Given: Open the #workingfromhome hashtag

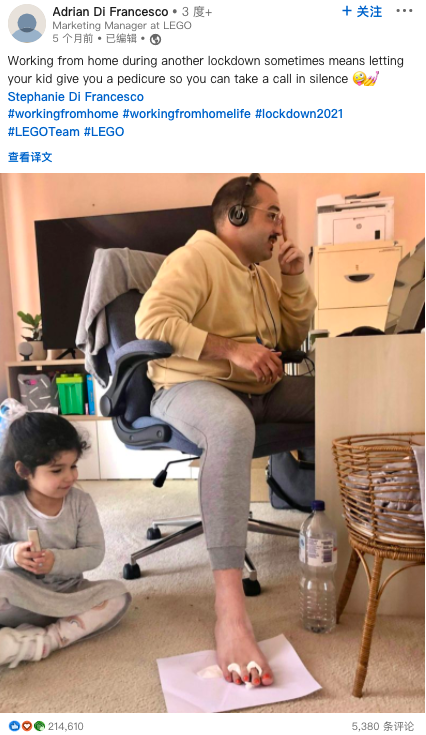Looking at the screenshot, I should pyautogui.click(x=63, y=114).
